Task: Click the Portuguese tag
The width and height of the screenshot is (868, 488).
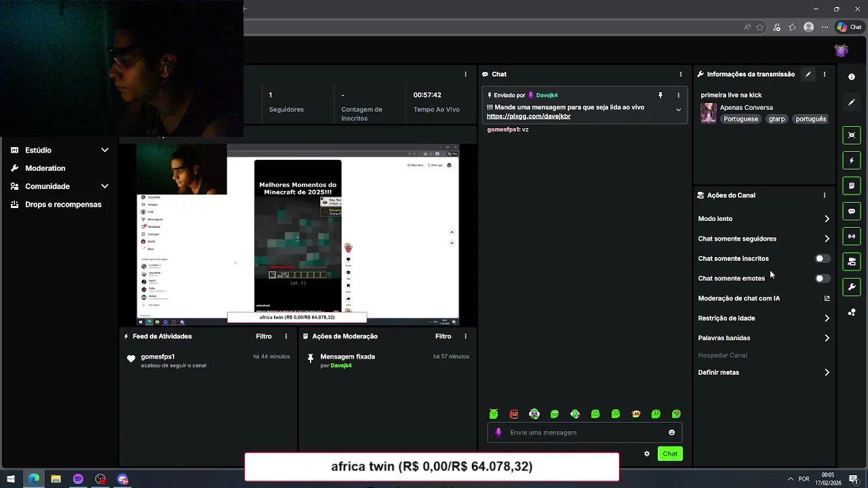Action: click(x=741, y=119)
